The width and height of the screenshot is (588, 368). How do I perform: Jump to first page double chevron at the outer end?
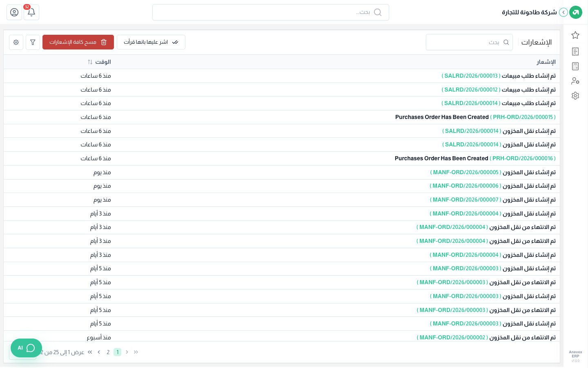[136, 352]
